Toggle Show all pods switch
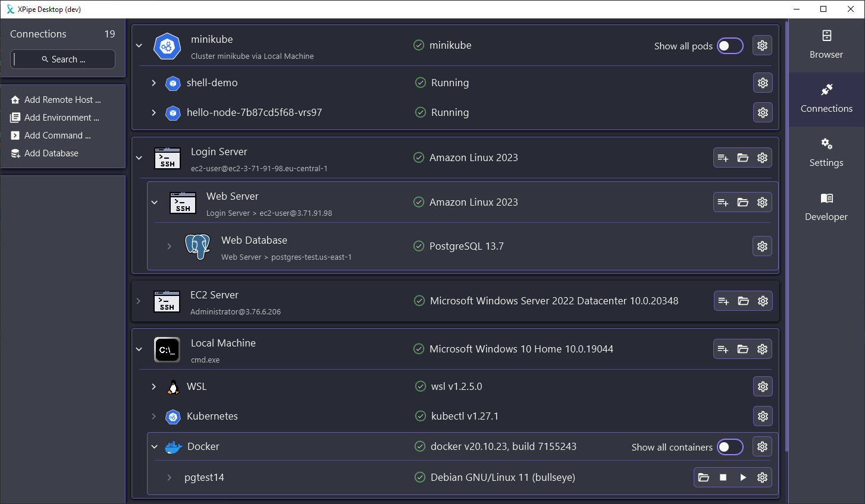Viewport: 865px width, 504px height. 730,46
